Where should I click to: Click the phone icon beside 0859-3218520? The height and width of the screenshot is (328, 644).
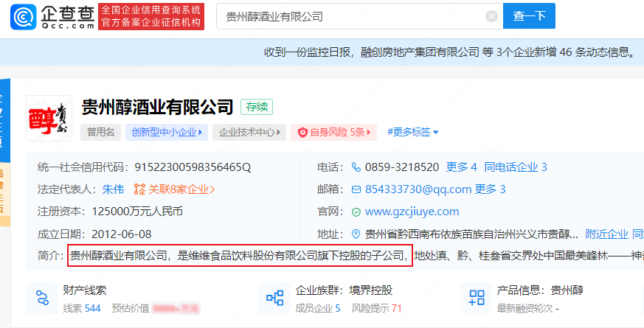[x=356, y=167]
